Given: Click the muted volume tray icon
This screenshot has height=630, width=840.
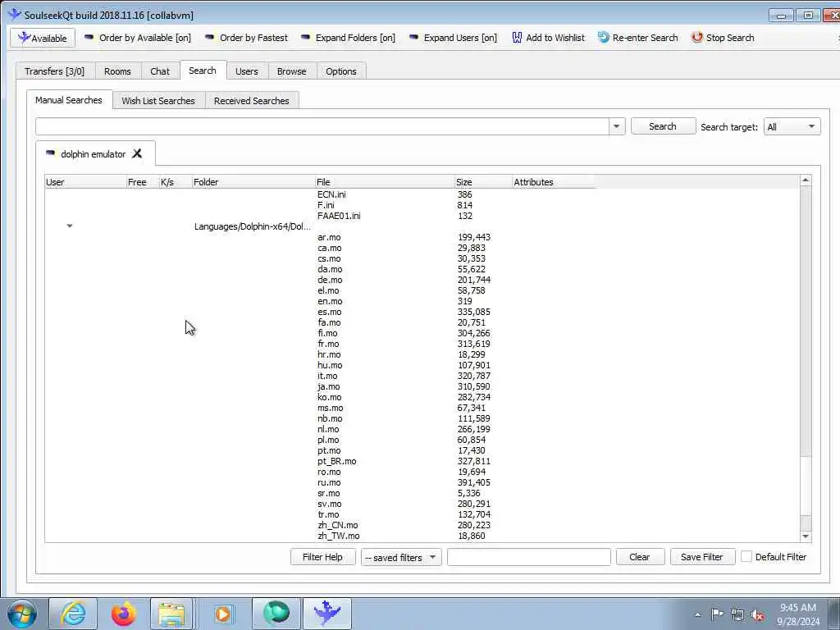Looking at the screenshot, I should [758, 615].
